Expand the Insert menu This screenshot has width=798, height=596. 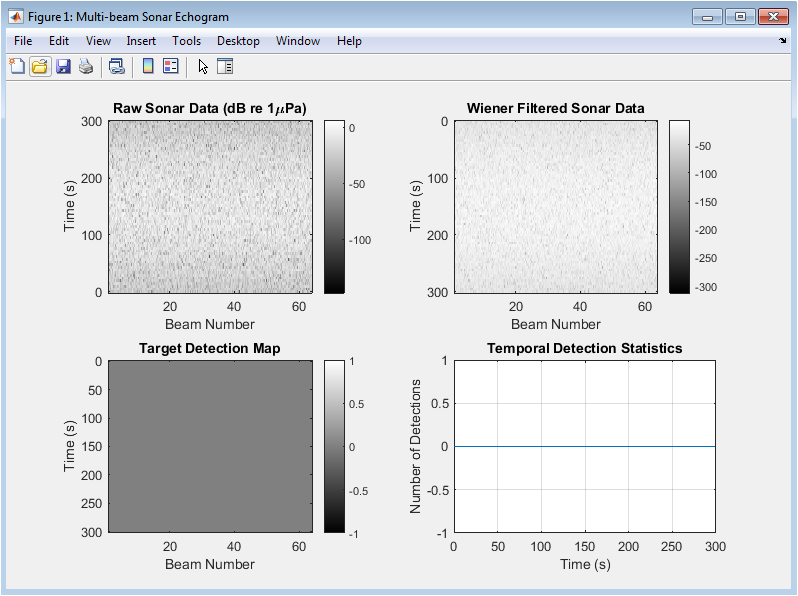point(141,41)
